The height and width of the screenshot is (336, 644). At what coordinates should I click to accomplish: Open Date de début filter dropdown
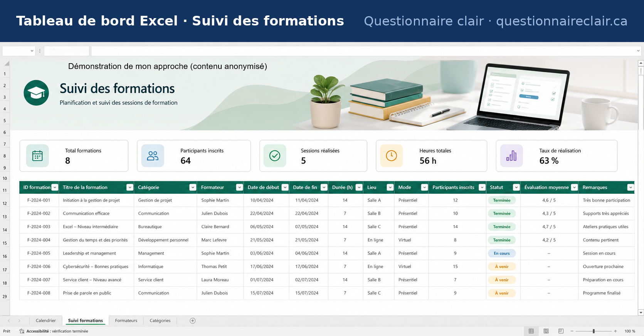[x=285, y=187]
